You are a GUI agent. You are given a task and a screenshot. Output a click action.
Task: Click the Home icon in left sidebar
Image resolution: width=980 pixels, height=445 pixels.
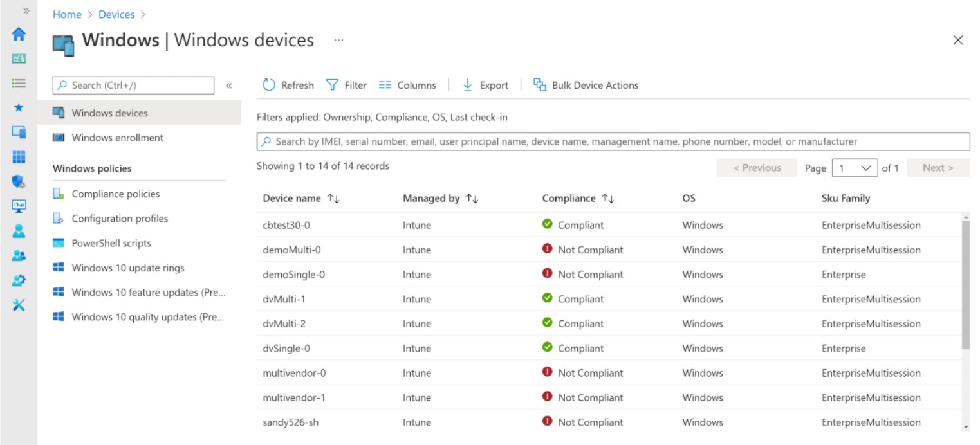19,34
